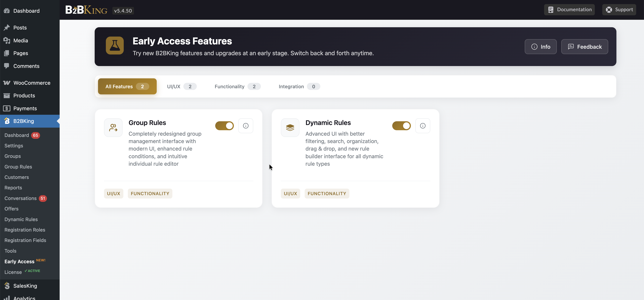Click the flask icon in Early Access header
644x300 pixels.
click(114, 46)
